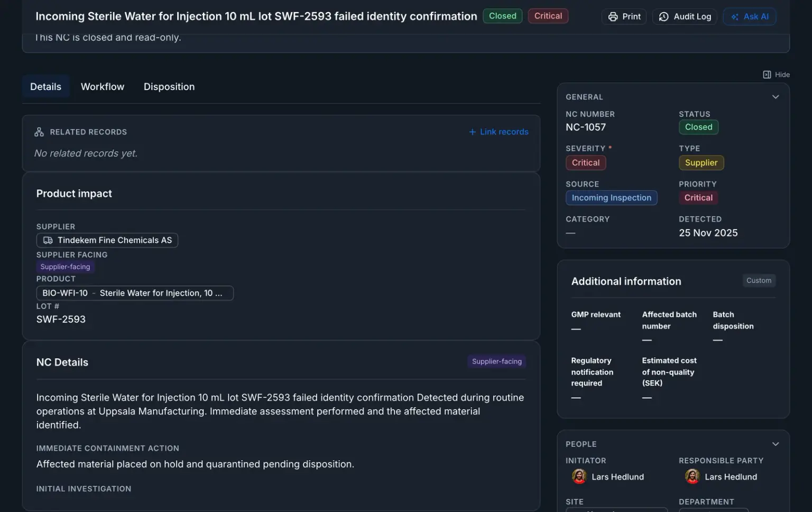Click the Supplier-facing tag in NC Details
The height and width of the screenshot is (512, 812).
497,361
